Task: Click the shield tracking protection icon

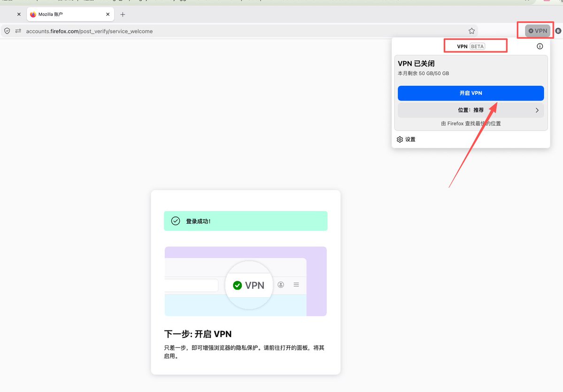Action: tap(7, 31)
